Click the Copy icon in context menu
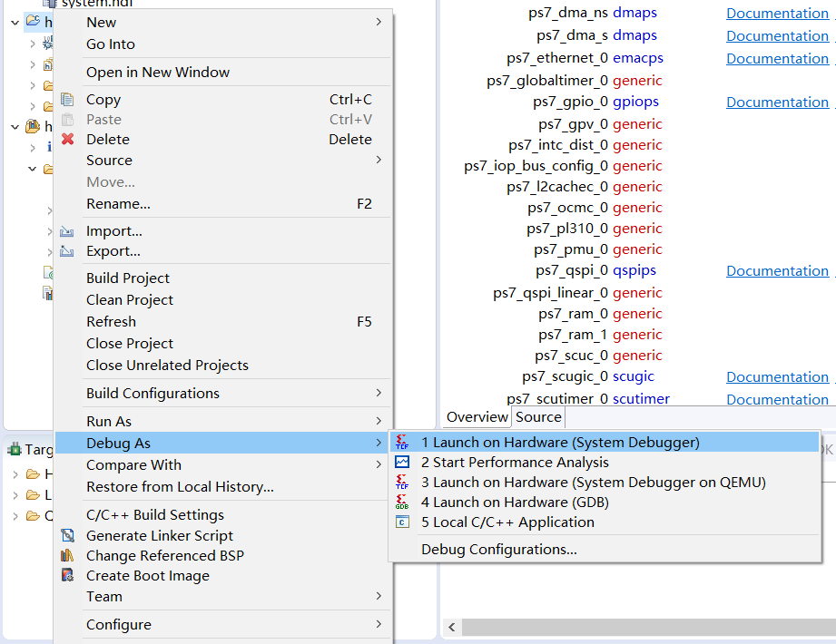 [x=67, y=100]
